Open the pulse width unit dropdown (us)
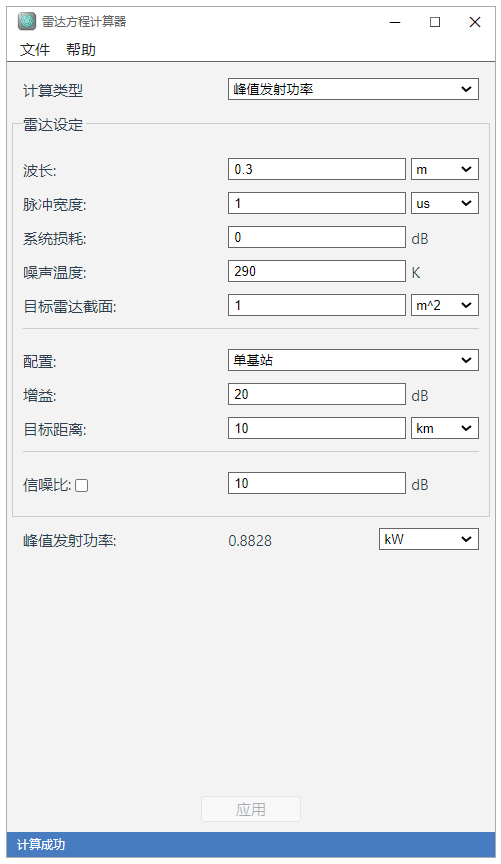 (x=445, y=203)
